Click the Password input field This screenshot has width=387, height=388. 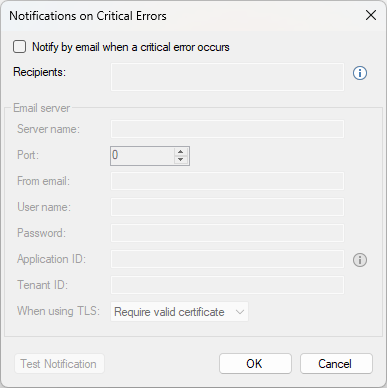click(x=227, y=233)
